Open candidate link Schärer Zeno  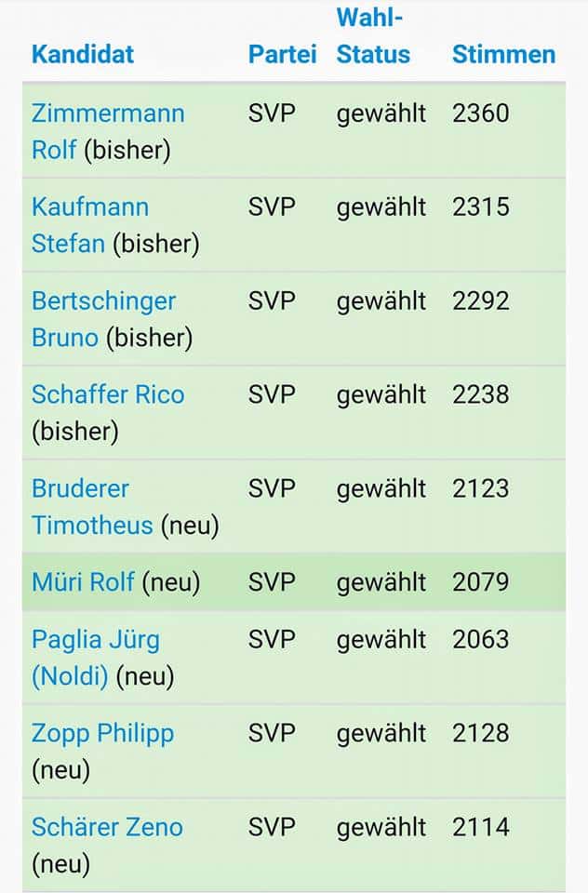(107, 827)
